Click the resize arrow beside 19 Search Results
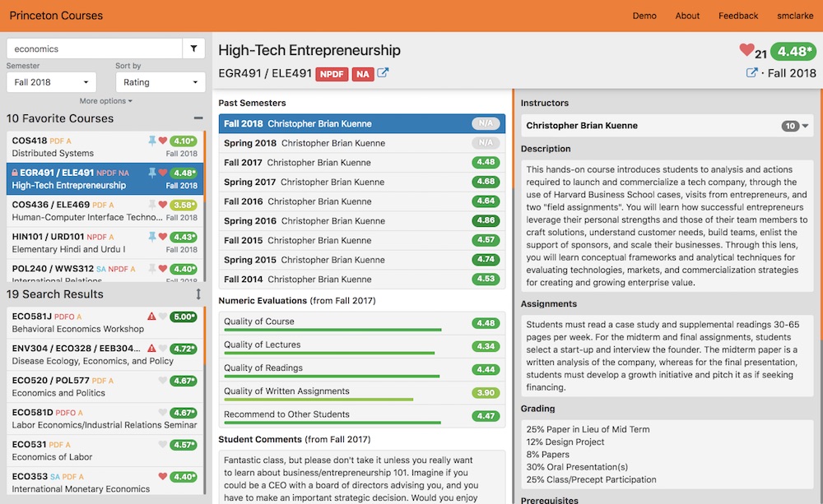This screenshot has width=823, height=504. 198,294
